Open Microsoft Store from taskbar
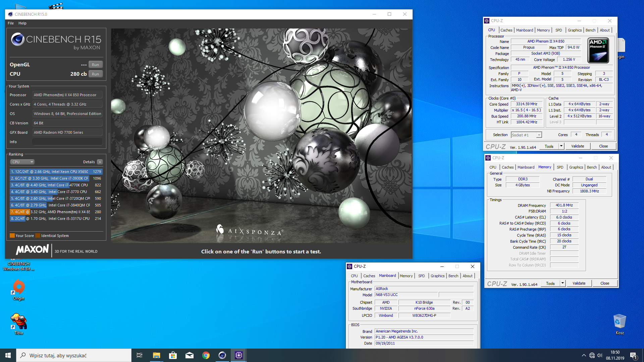Screen dimensions: 644x362 click(x=173, y=355)
